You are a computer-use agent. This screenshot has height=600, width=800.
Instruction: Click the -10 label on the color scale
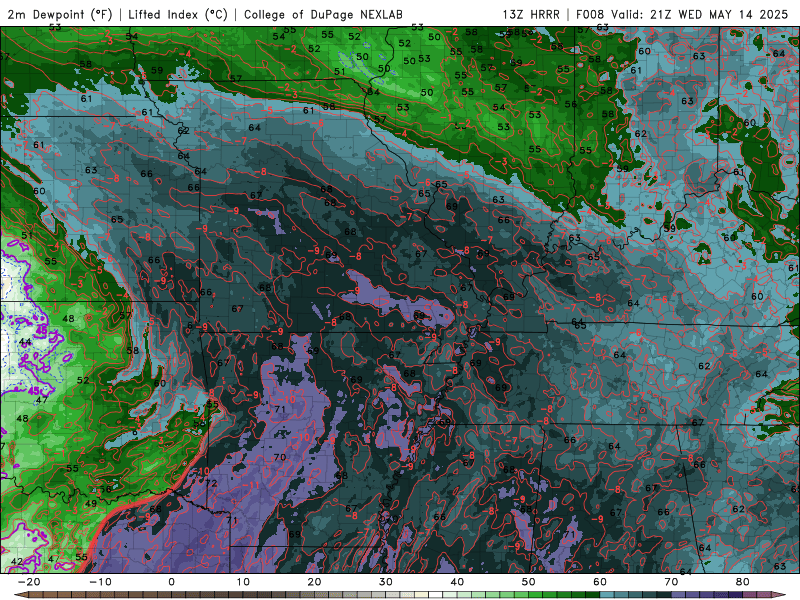(x=100, y=582)
